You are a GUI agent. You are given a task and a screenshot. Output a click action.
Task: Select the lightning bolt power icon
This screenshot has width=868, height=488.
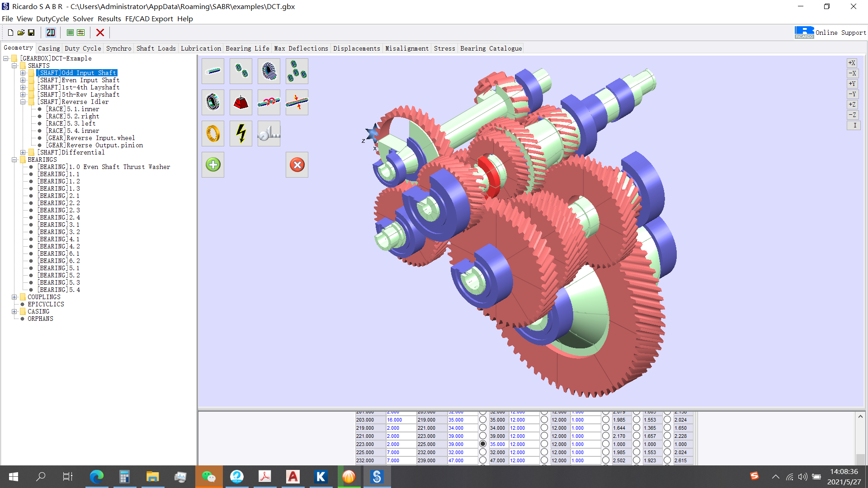pos(241,133)
